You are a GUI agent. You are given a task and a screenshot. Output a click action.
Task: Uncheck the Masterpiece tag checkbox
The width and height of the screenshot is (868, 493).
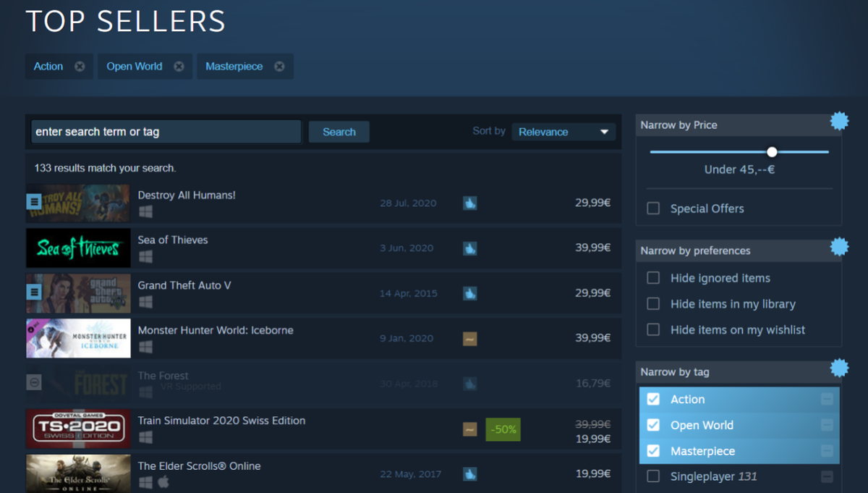[x=653, y=451]
